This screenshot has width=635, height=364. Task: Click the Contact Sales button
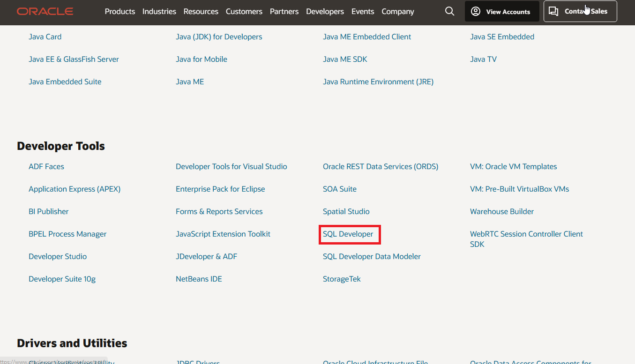click(580, 11)
